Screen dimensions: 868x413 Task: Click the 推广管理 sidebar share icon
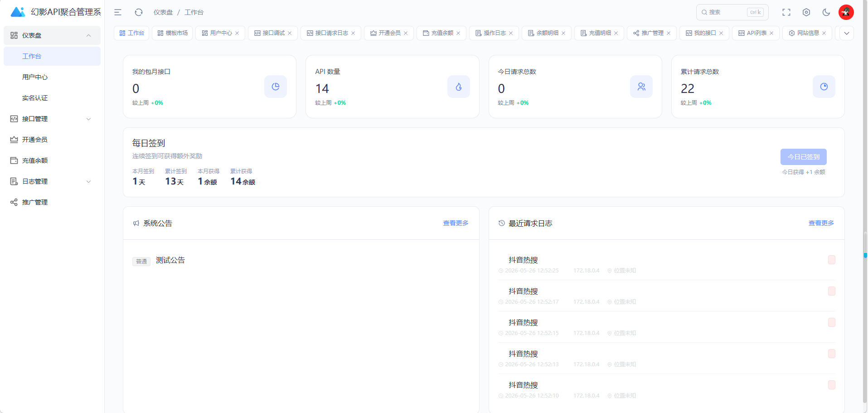[14, 202]
